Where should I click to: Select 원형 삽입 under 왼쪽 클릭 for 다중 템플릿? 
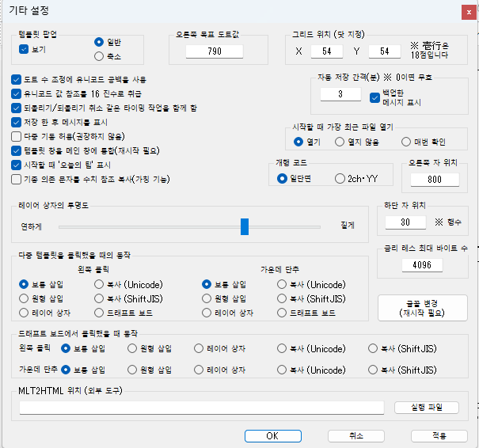pyautogui.click(x=24, y=298)
